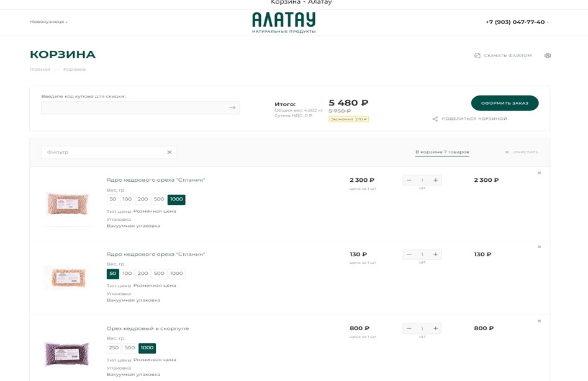
Task: Select 100 gram weight for first cedar kernel
Action: [x=126, y=199]
